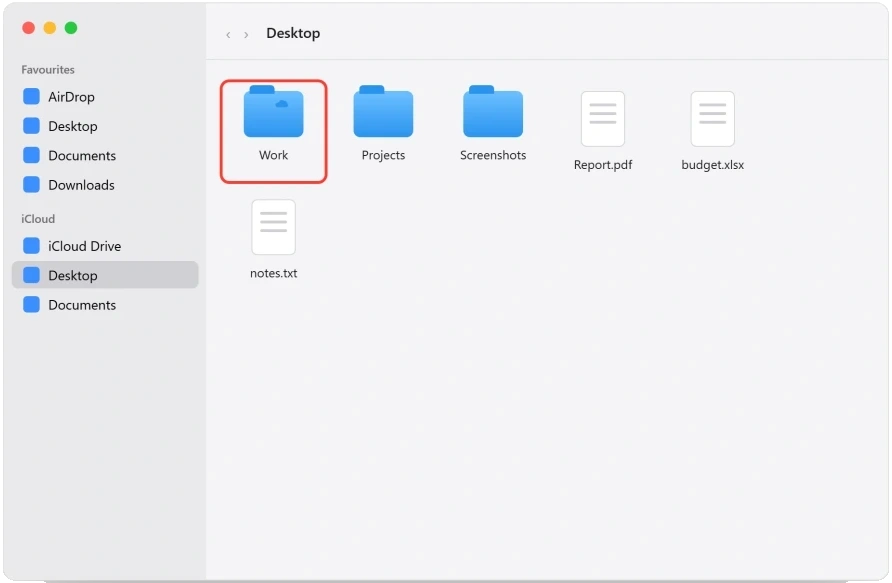Click the iCloud Drive label
Image resolution: width=892 pixels, height=583 pixels.
(85, 246)
